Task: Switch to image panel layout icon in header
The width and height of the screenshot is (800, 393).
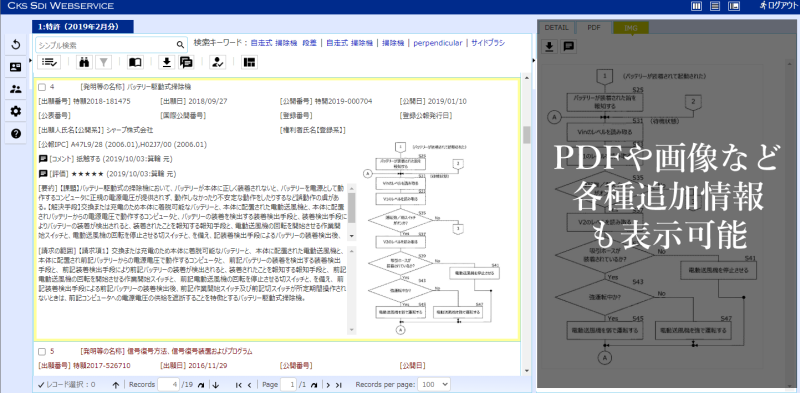Action: (734, 6)
